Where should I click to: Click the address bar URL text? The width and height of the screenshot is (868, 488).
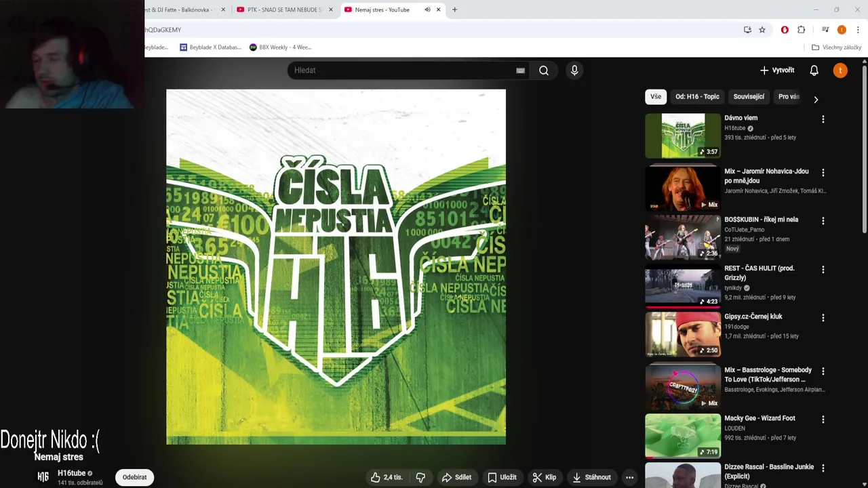tap(163, 30)
